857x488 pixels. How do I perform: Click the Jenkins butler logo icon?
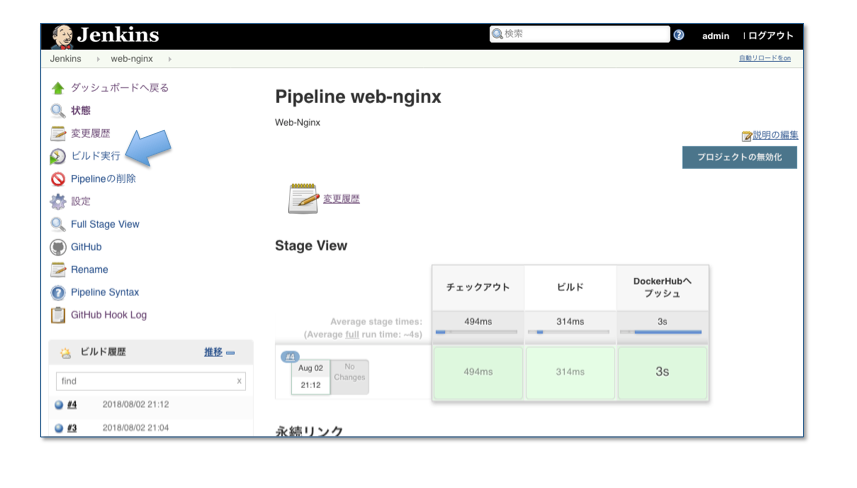[62, 37]
